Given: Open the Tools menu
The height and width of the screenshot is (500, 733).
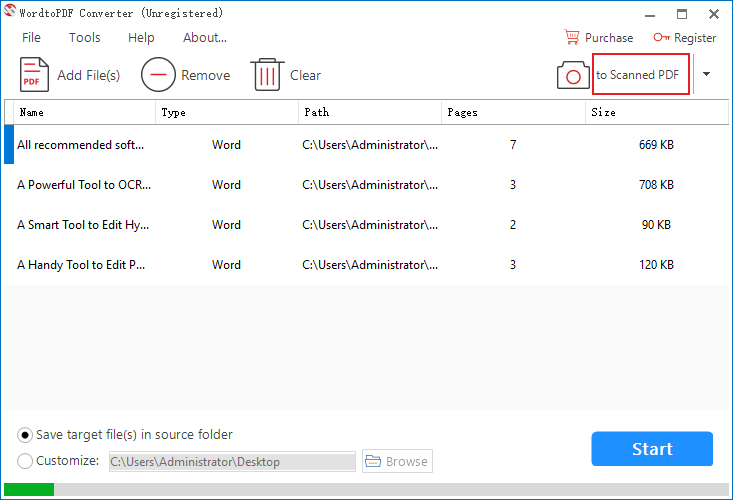Looking at the screenshot, I should click(85, 37).
